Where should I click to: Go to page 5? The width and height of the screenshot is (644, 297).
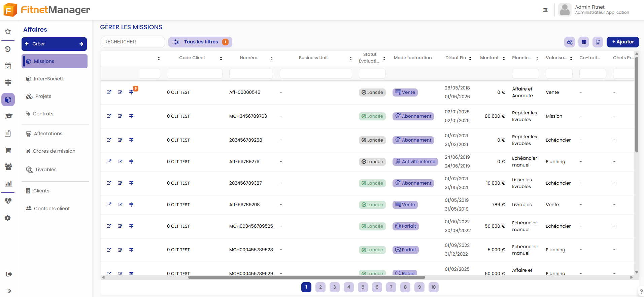click(363, 287)
